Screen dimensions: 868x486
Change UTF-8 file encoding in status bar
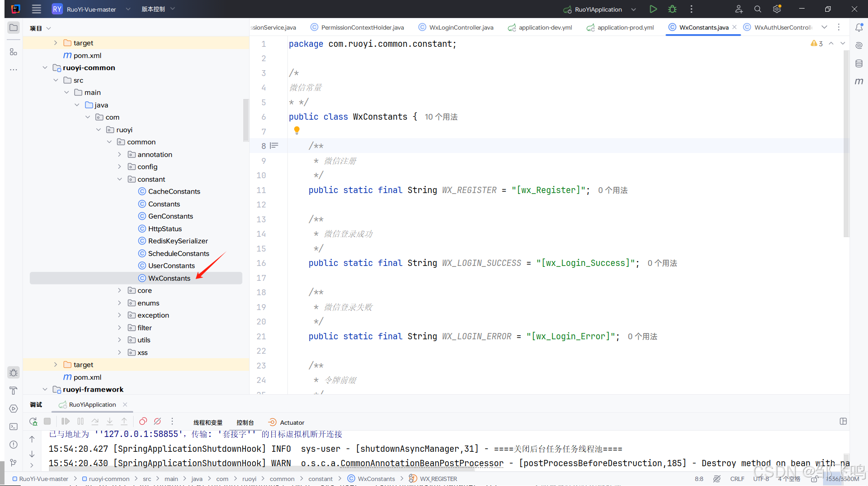761,479
